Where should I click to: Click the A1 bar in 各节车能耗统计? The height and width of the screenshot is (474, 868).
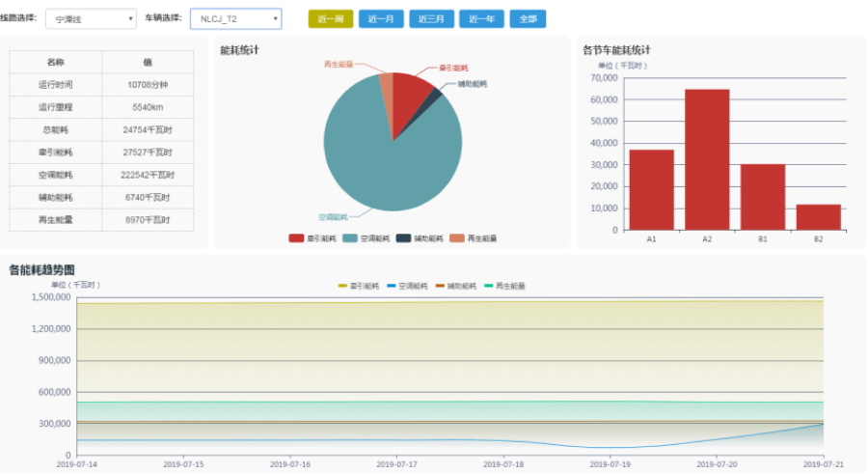tap(652, 189)
